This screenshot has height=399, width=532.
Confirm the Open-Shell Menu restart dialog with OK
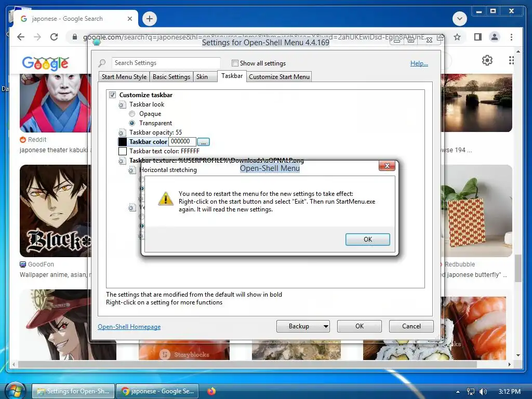367,239
